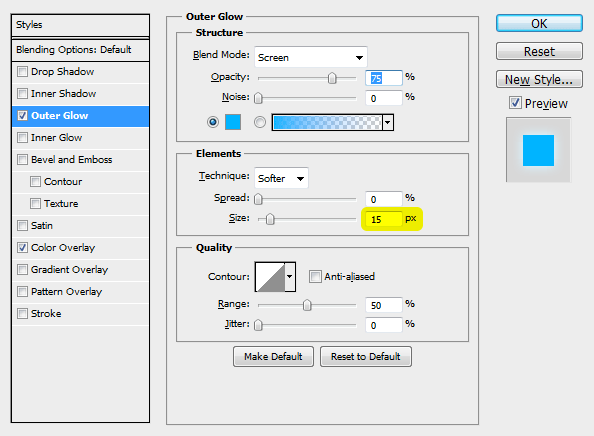The width and height of the screenshot is (594, 436).
Task: Expand the contour picker dropdown arrow
Action: 290,277
